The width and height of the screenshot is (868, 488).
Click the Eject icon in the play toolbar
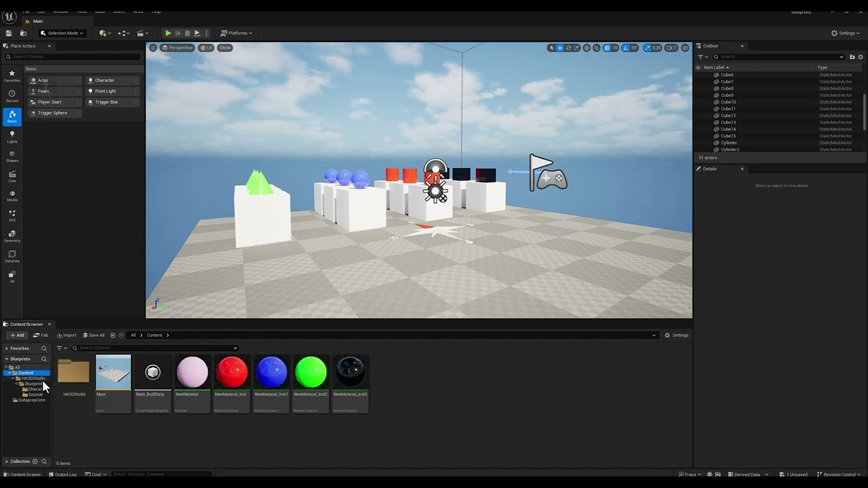[x=197, y=33]
